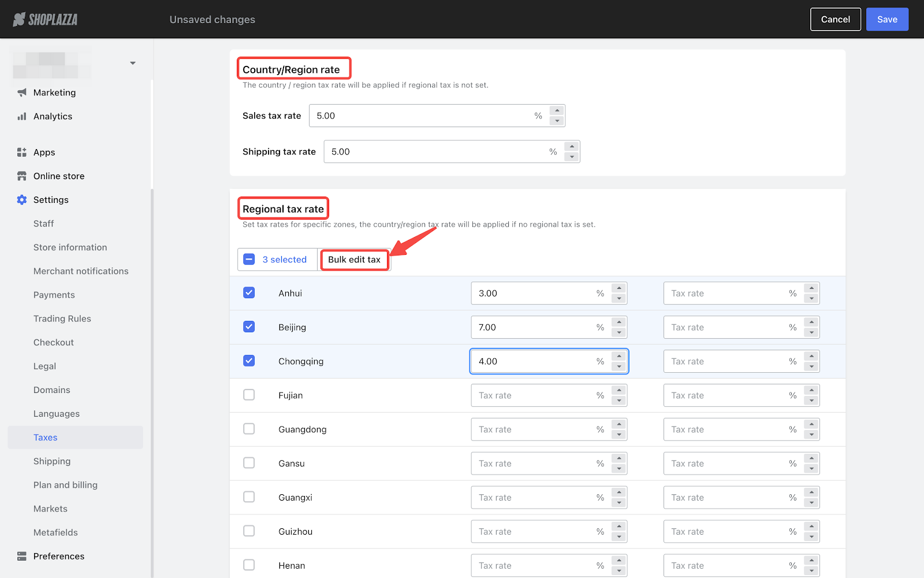Open the Languages settings page
This screenshot has width=924, height=578.
tap(57, 414)
